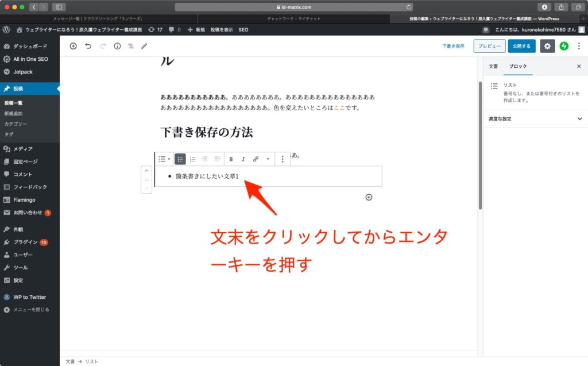Click 新規追加 under posts
Screen dimensions: 588x366
[x=14, y=113]
